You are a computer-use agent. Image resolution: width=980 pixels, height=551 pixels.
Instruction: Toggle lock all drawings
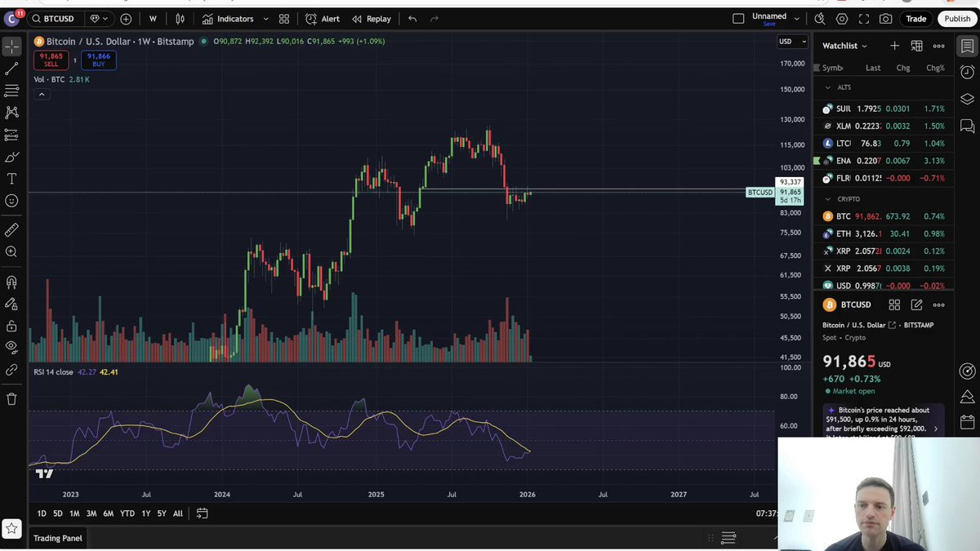[x=11, y=326]
